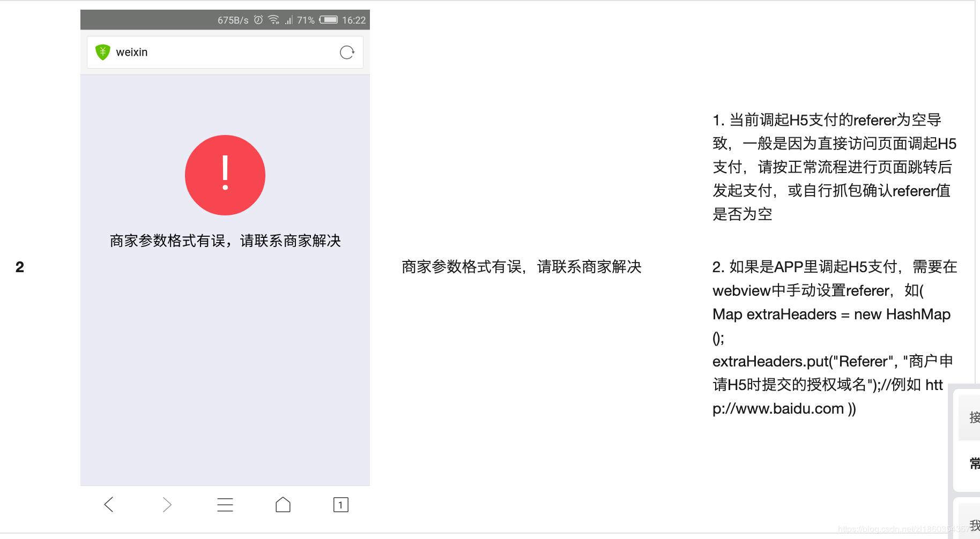Expand the forward navigation arrow
The image size is (980, 539).
[167, 504]
